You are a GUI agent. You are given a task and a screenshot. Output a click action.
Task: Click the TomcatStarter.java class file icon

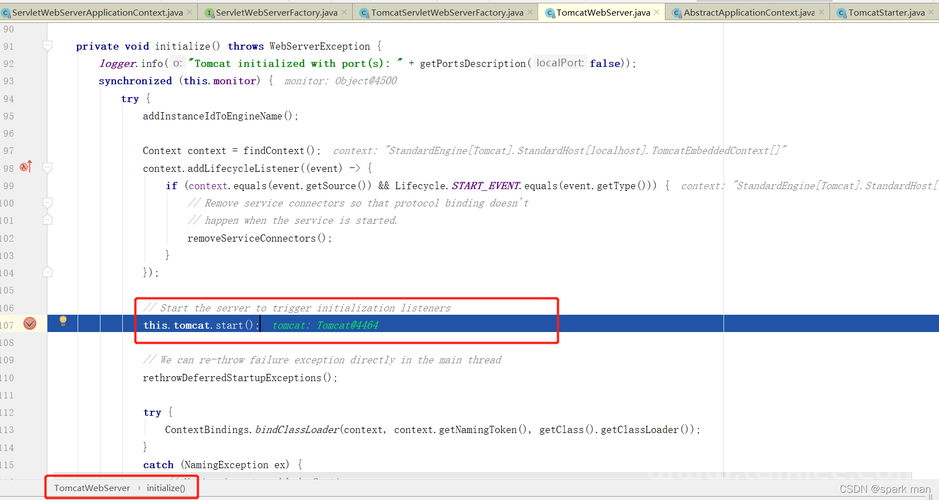842,13
